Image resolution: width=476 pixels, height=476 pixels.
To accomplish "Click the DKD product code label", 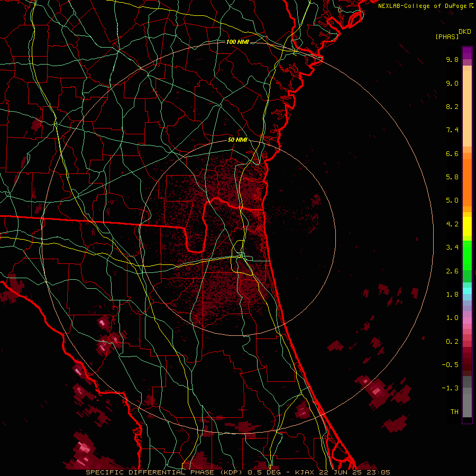I will [465, 32].
